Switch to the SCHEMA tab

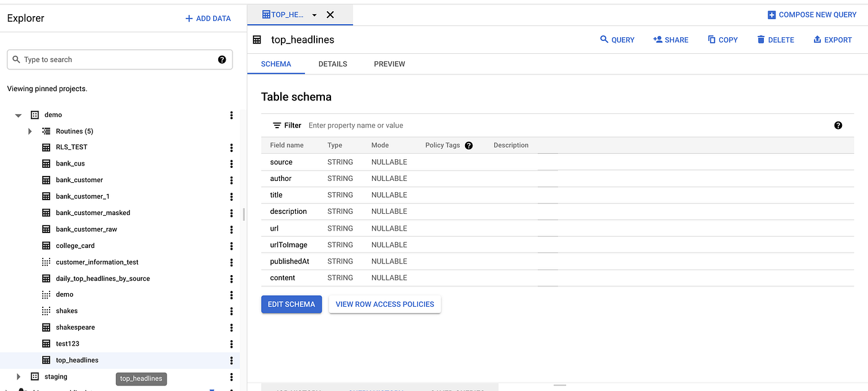(x=276, y=64)
